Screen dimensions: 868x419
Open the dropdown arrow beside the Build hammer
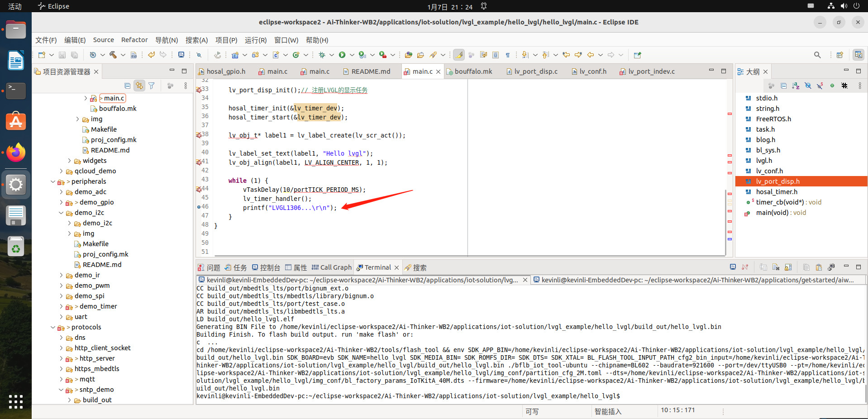click(123, 55)
